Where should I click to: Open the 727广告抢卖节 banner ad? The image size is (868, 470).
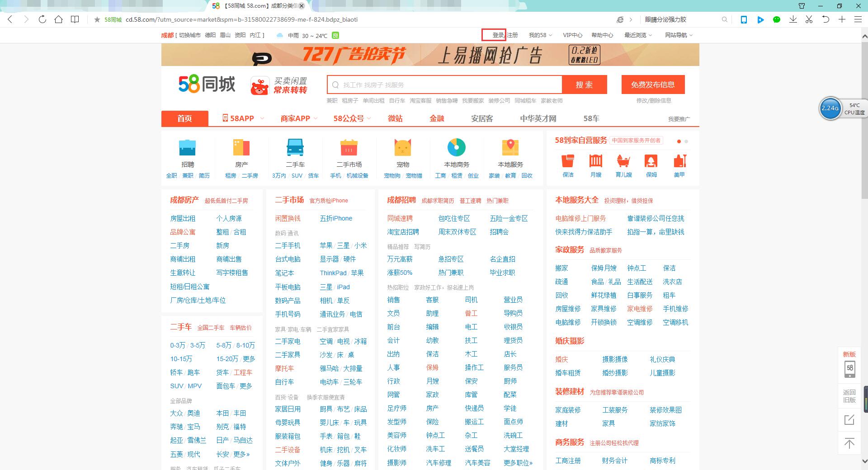pos(430,55)
